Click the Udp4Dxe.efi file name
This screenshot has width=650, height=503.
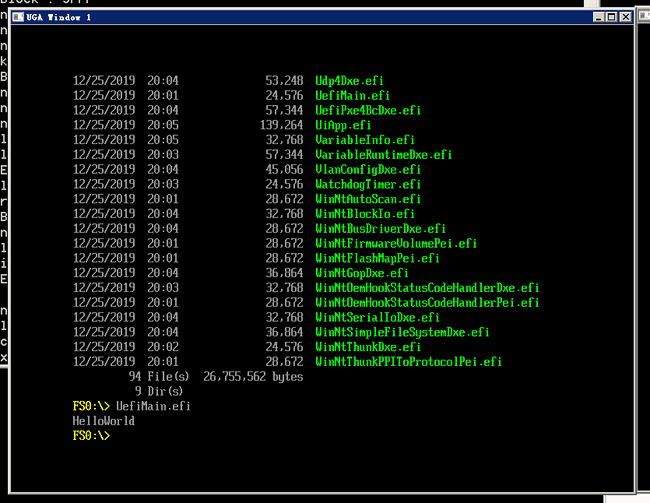(349, 81)
